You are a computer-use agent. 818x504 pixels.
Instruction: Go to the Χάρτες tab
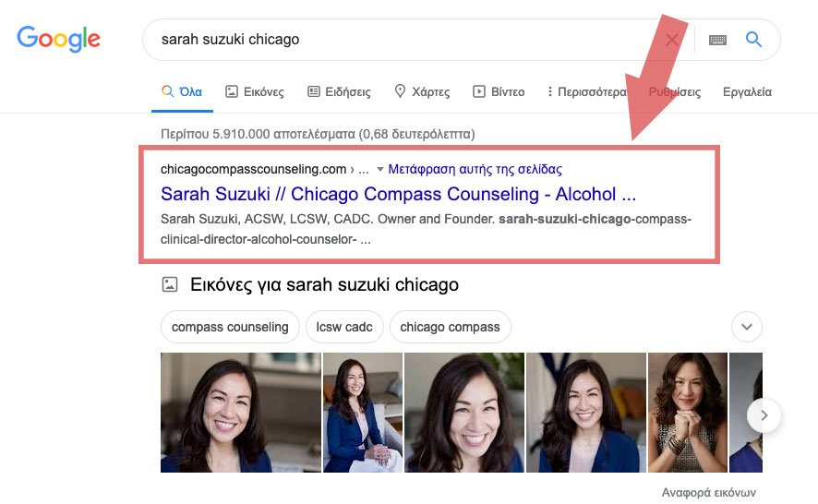pyautogui.click(x=423, y=91)
